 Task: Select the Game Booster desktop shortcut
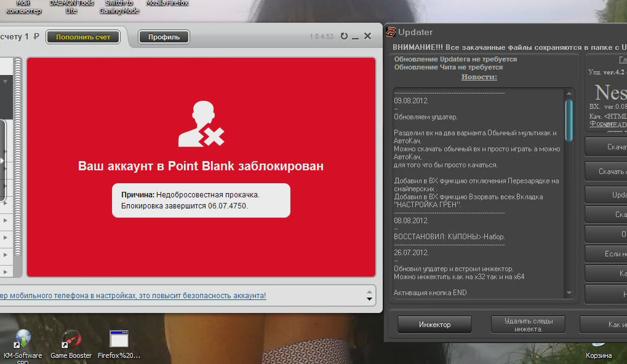(x=71, y=344)
